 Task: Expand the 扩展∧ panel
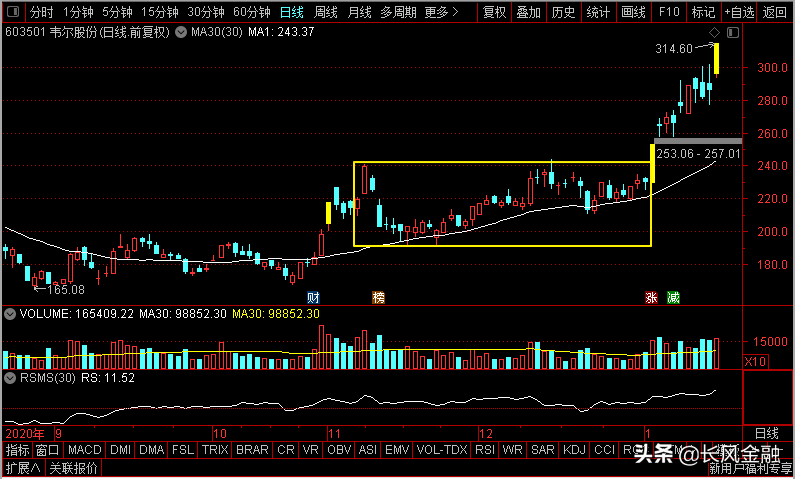(x=23, y=468)
